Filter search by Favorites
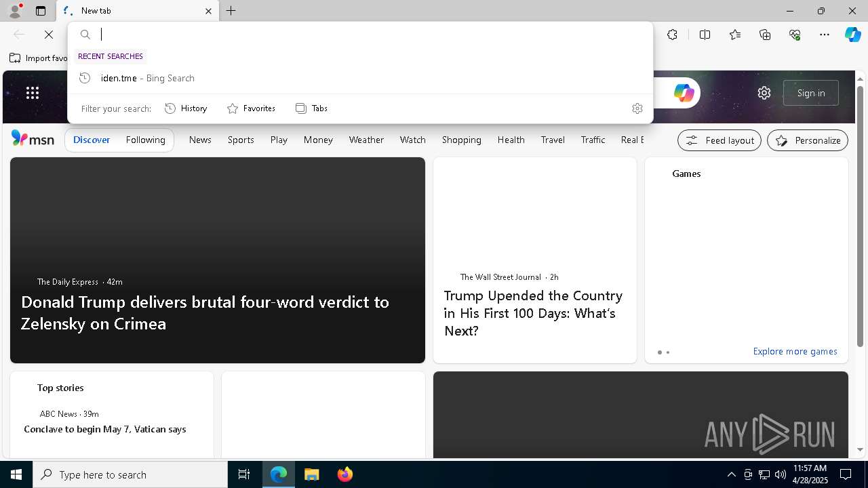Screen dimensions: 868x488 tap(251, 108)
